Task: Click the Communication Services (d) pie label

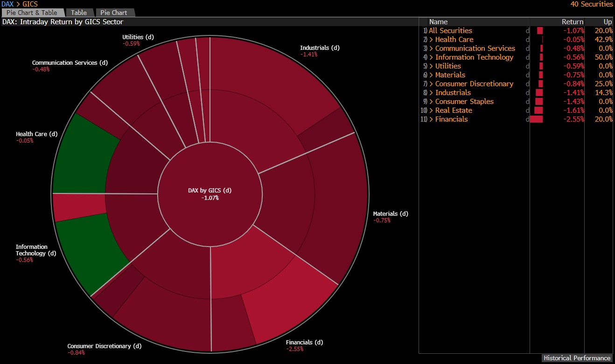Action: tap(70, 62)
